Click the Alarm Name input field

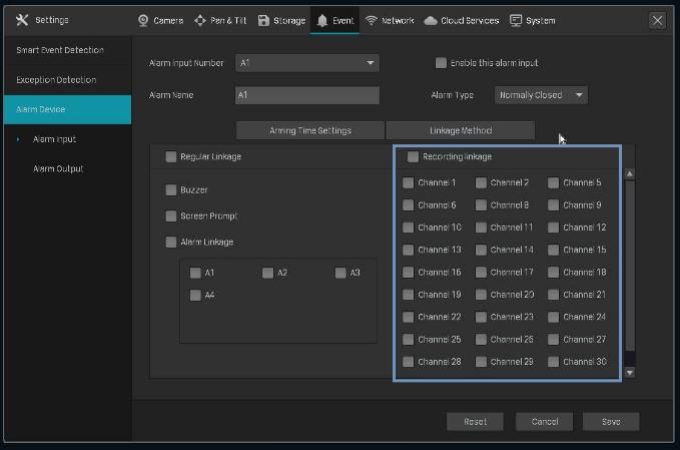[x=307, y=96]
